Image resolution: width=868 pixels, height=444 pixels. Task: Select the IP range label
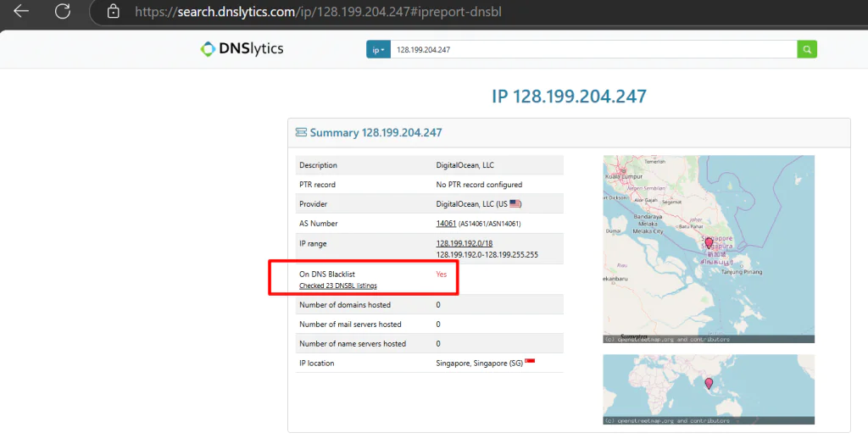click(x=313, y=243)
